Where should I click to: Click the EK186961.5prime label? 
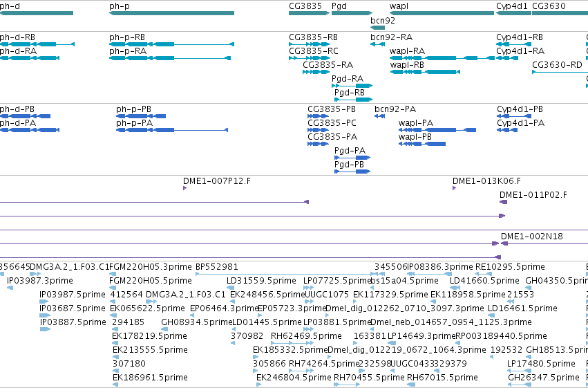[x=150, y=378]
